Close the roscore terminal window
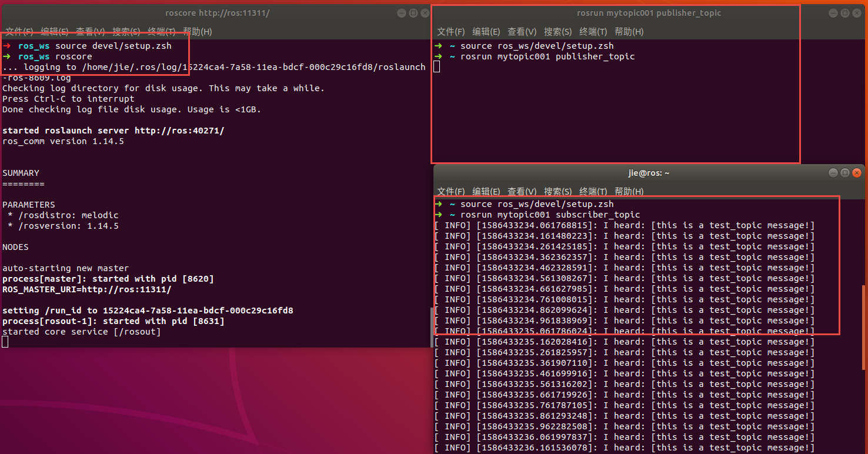The height and width of the screenshot is (454, 868). (425, 13)
